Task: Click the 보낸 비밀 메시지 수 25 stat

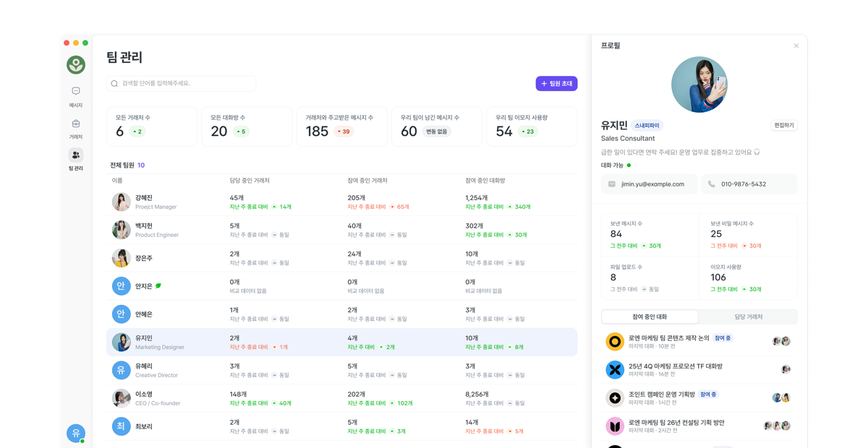Action: (749, 235)
